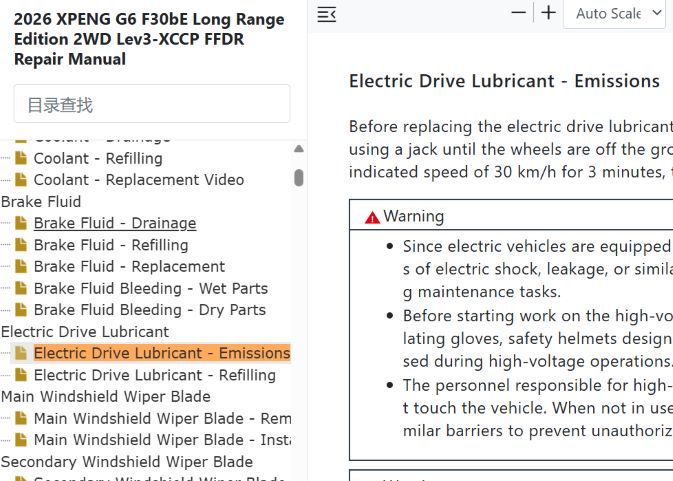Toggle the sidebar collapse icon
The height and width of the screenshot is (481, 673).
pyautogui.click(x=326, y=15)
